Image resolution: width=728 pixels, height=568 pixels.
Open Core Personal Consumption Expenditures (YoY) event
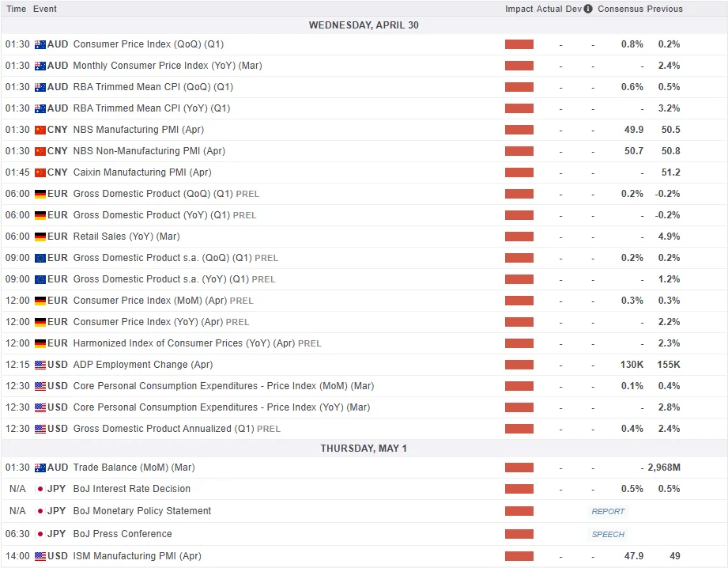(x=221, y=407)
